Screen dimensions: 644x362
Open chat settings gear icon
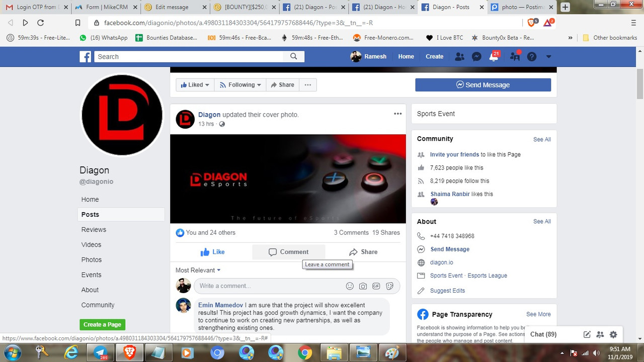613,334
